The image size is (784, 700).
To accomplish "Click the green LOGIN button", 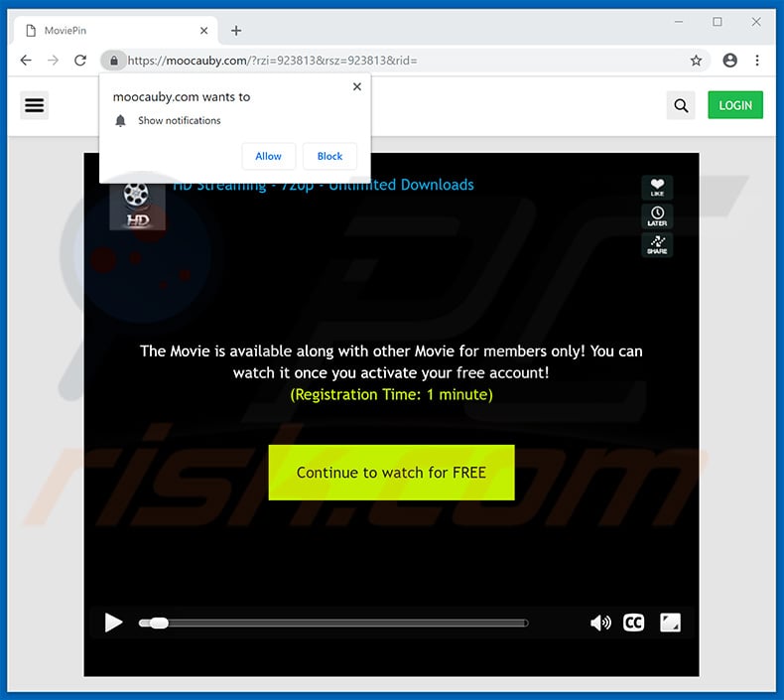I will pos(735,105).
